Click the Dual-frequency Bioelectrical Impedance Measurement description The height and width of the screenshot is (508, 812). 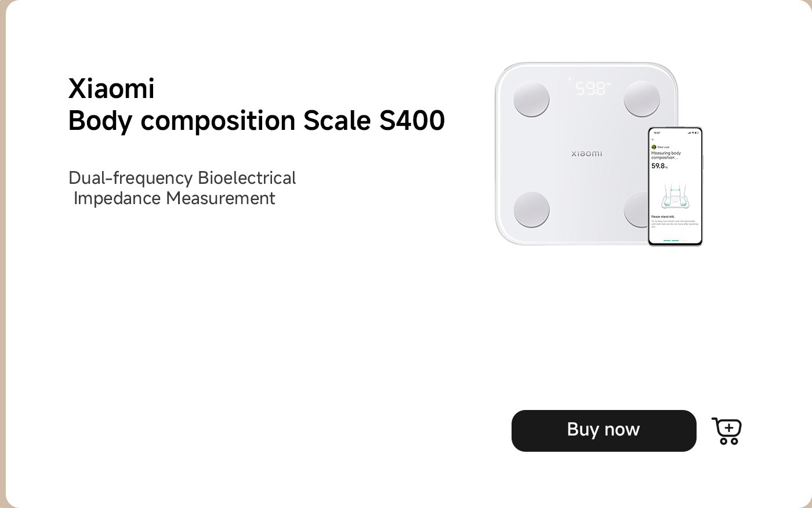pyautogui.click(x=182, y=188)
